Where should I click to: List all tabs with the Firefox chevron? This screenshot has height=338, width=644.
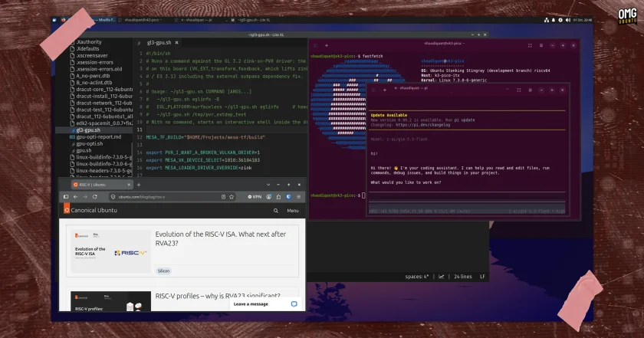click(268, 185)
